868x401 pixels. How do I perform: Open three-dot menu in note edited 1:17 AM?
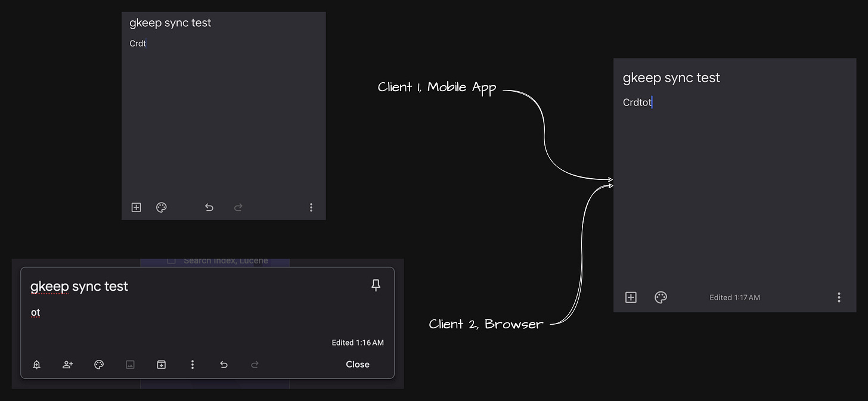(x=839, y=297)
